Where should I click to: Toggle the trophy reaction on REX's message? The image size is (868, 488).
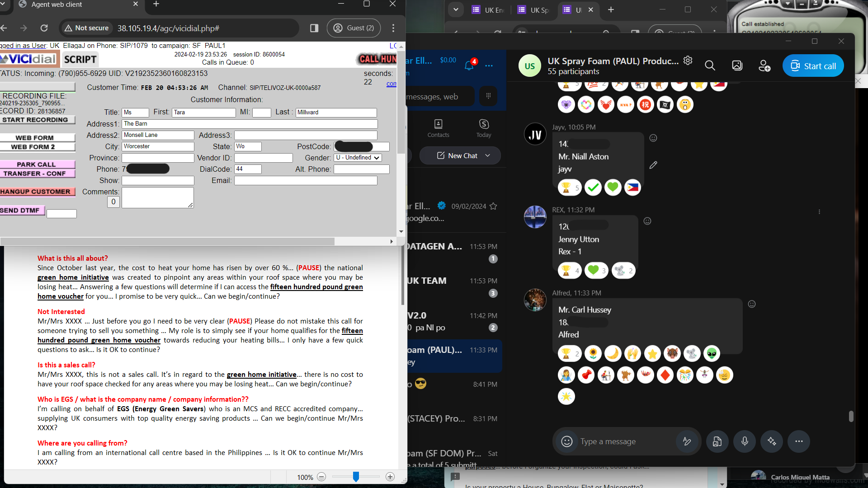coord(569,271)
